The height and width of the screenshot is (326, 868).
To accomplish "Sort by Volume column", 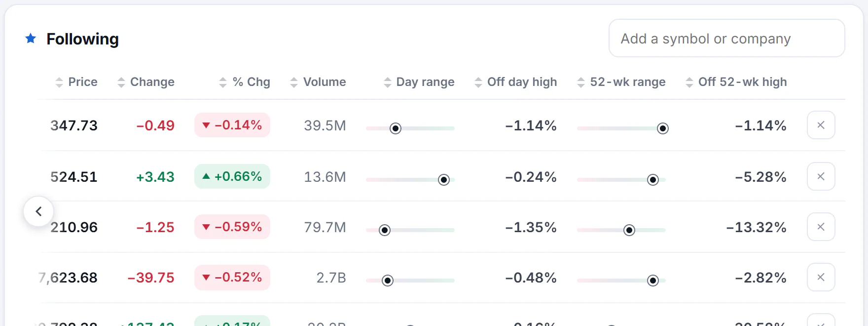I will [x=318, y=82].
